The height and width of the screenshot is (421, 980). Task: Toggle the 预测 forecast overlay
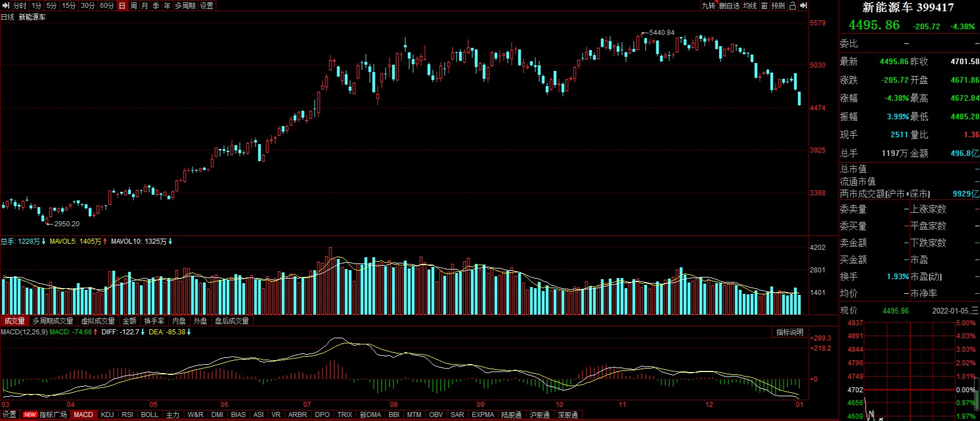pos(778,6)
